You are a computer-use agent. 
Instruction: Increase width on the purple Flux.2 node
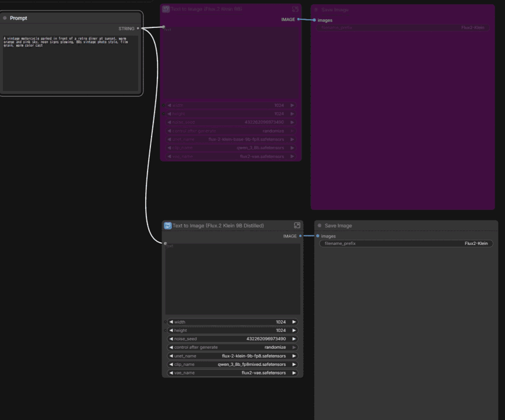(292, 105)
